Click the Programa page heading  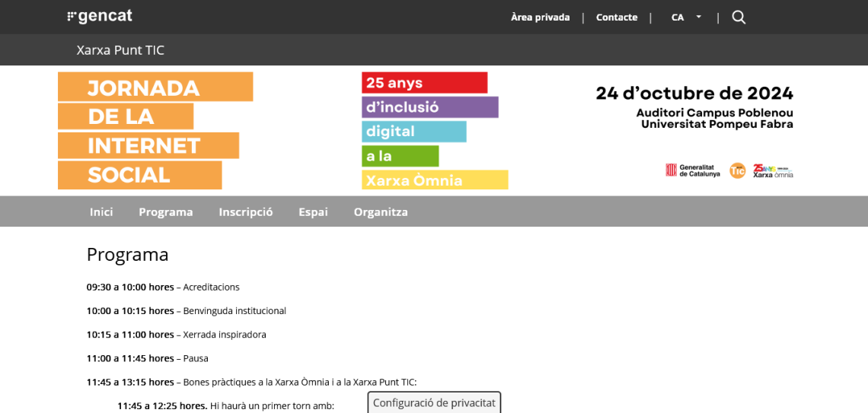pos(128,255)
